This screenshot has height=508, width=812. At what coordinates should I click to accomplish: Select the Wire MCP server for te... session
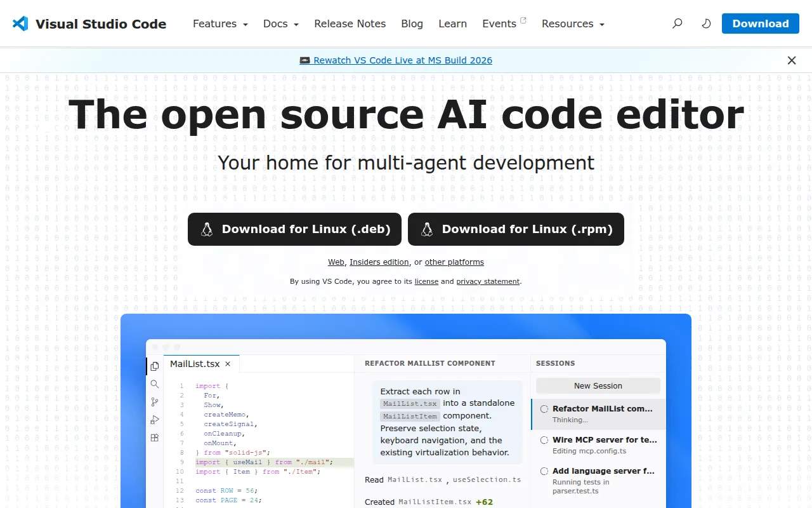point(598,445)
